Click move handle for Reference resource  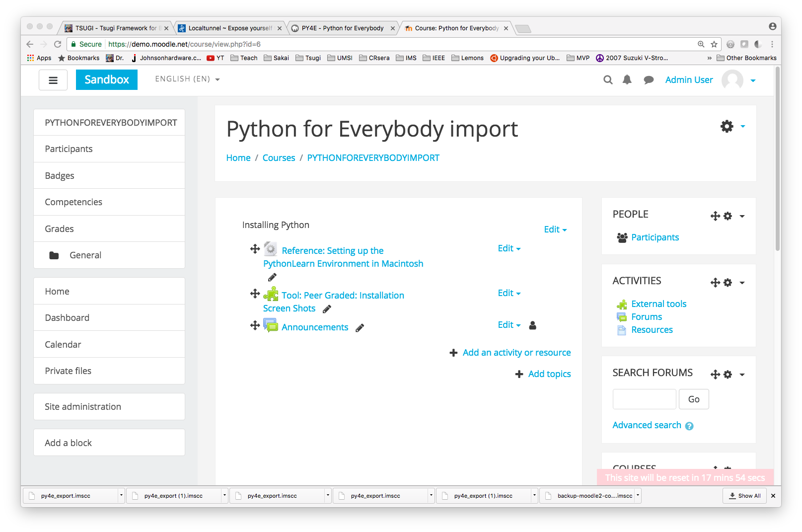pyautogui.click(x=255, y=249)
